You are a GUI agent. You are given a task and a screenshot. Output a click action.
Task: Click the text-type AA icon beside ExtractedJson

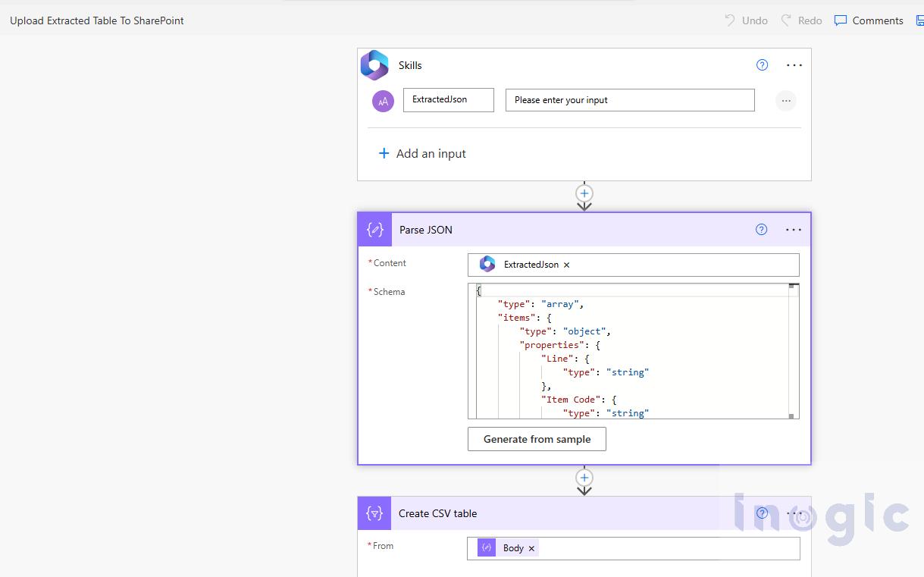click(384, 101)
